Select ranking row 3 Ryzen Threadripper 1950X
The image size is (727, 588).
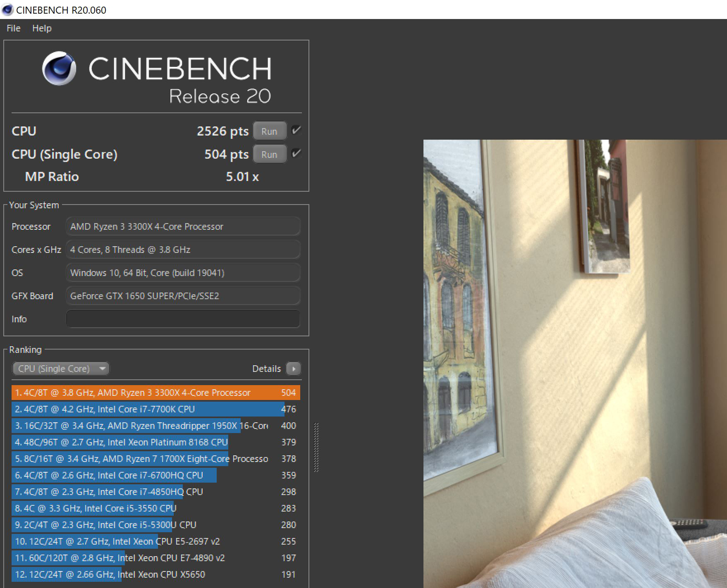(156, 426)
